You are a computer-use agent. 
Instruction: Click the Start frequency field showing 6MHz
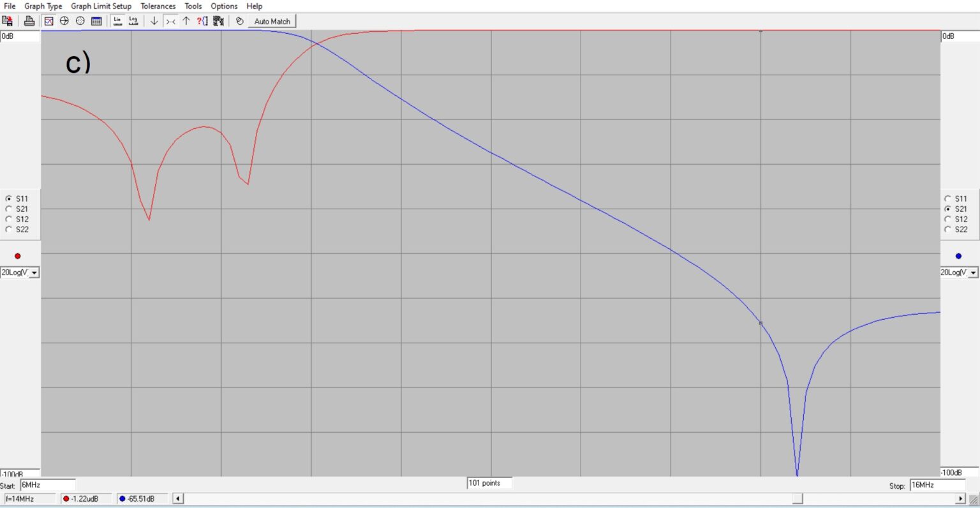coord(48,485)
